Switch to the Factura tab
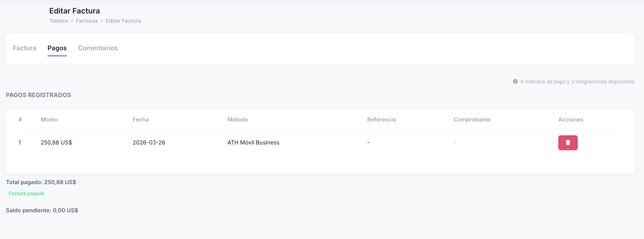The image size is (644, 239). click(25, 48)
